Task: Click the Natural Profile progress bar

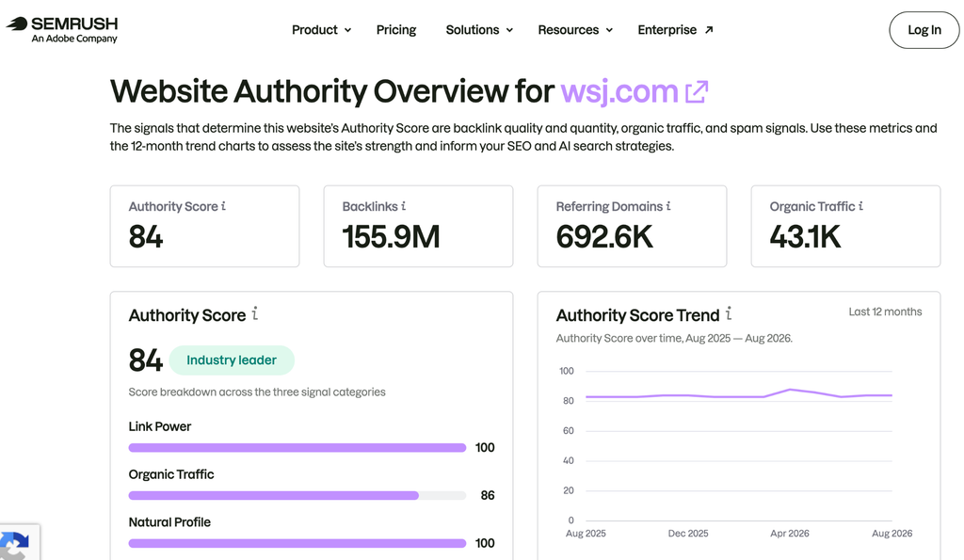Action: pos(297,543)
